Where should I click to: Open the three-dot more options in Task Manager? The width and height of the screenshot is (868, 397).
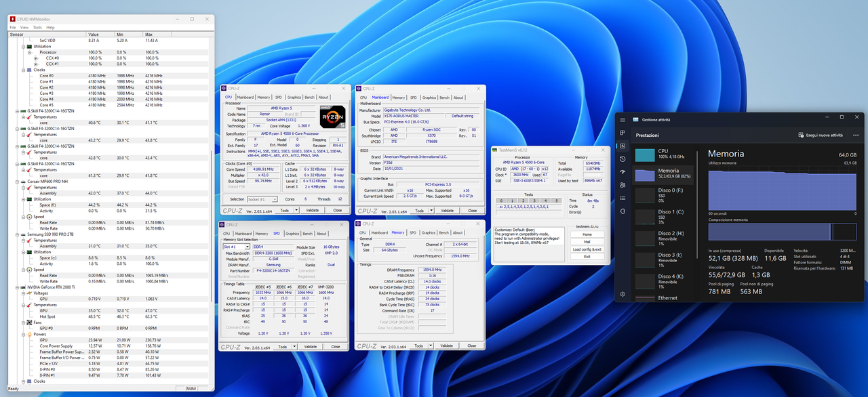click(x=855, y=135)
